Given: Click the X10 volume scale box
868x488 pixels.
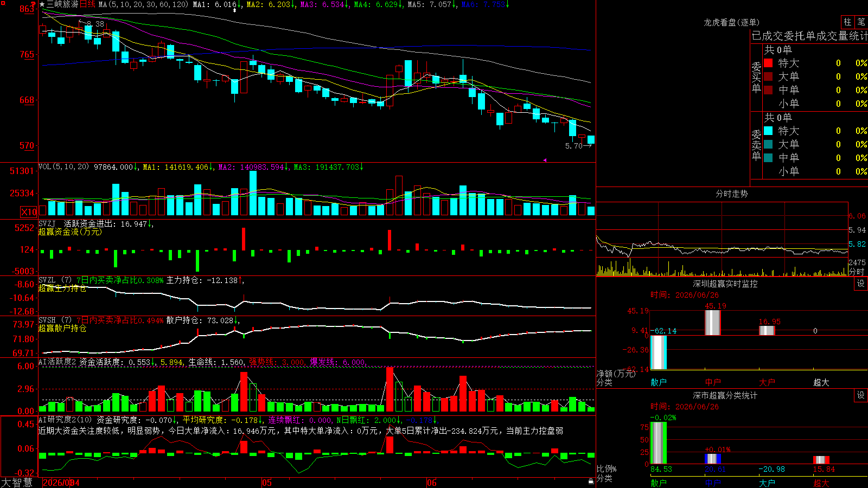Looking at the screenshot, I should coord(29,212).
